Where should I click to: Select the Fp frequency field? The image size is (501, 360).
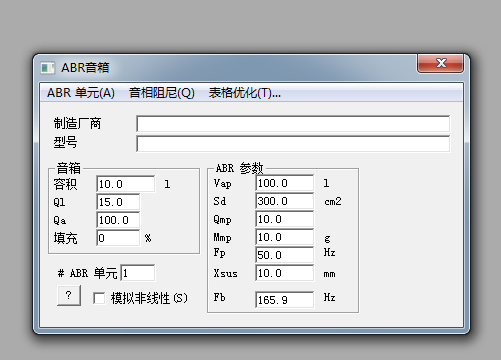click(x=284, y=255)
